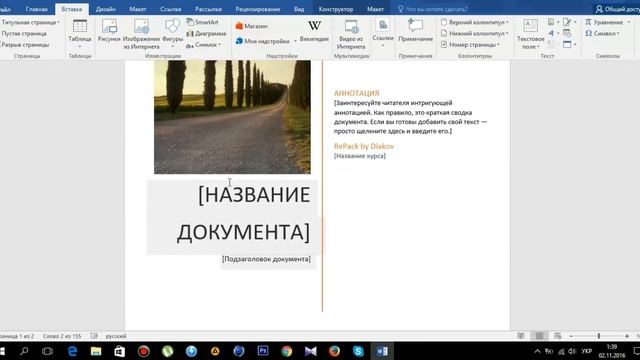Switch to the Главная tab
Screen dimensions: 640x360
36,9
